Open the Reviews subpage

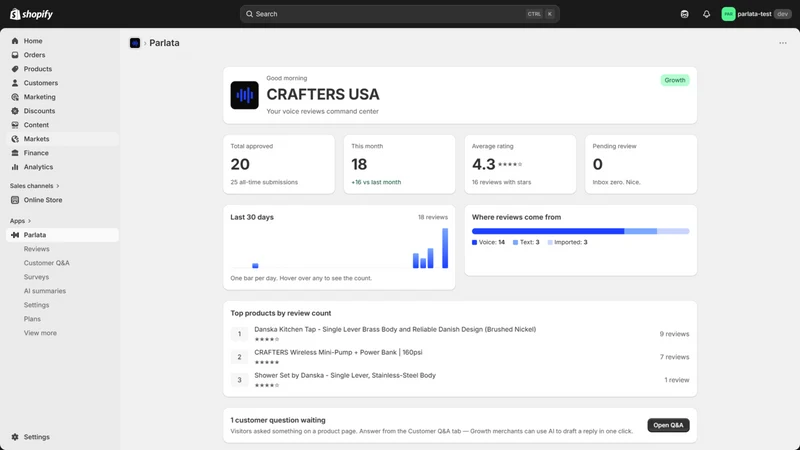[x=37, y=249]
